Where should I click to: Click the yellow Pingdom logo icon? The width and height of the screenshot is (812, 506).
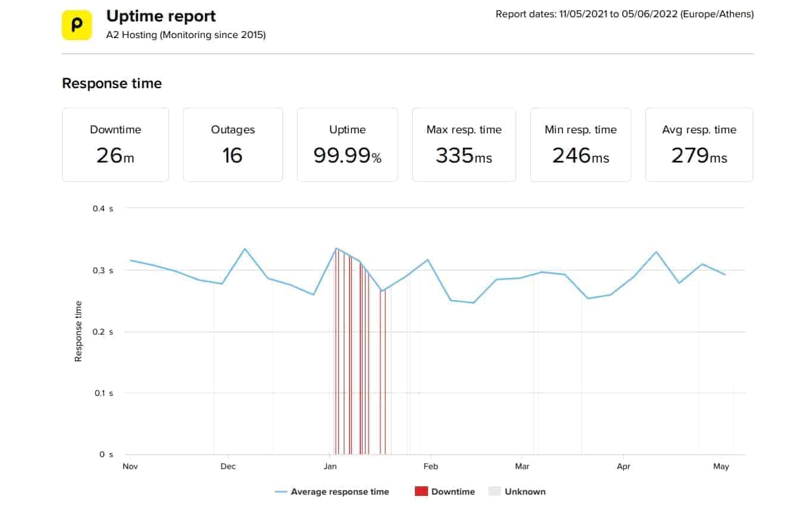(x=77, y=25)
